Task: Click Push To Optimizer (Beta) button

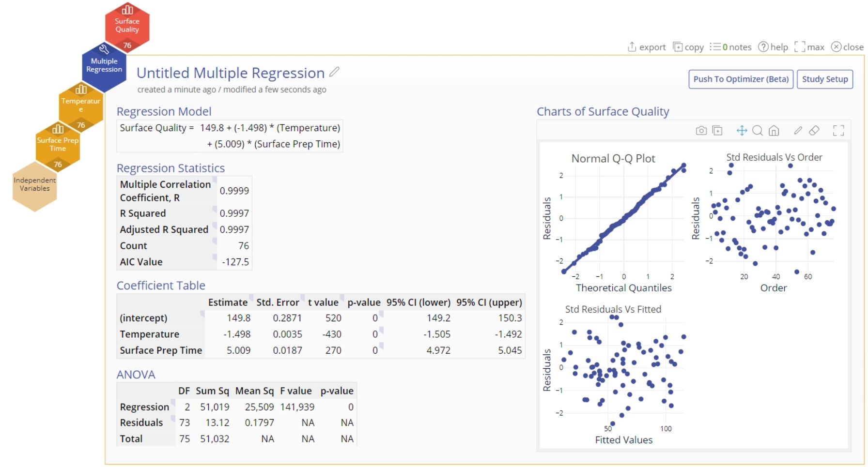Action: (741, 79)
